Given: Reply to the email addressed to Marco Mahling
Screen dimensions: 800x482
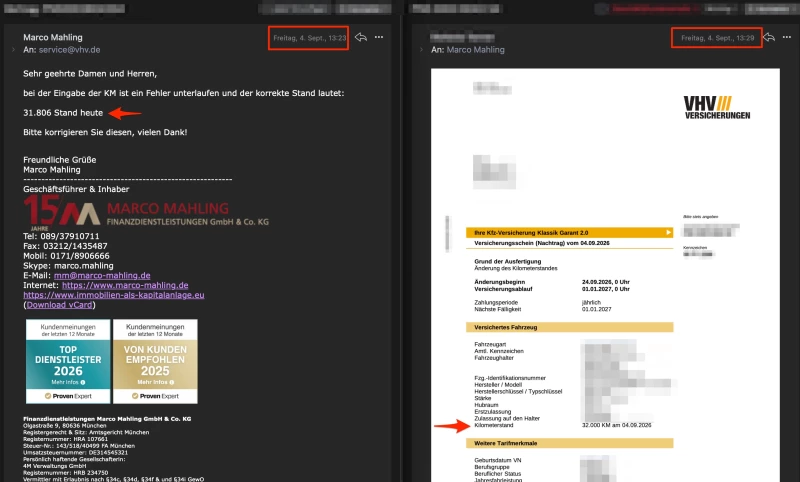Looking at the screenshot, I should pyautogui.click(x=769, y=38).
